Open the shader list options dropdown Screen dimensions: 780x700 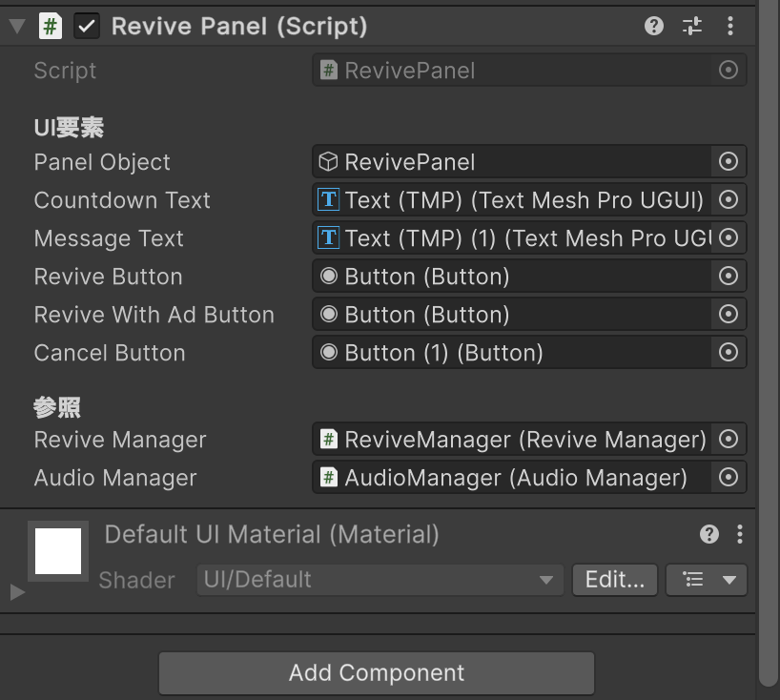pyautogui.click(x=706, y=580)
